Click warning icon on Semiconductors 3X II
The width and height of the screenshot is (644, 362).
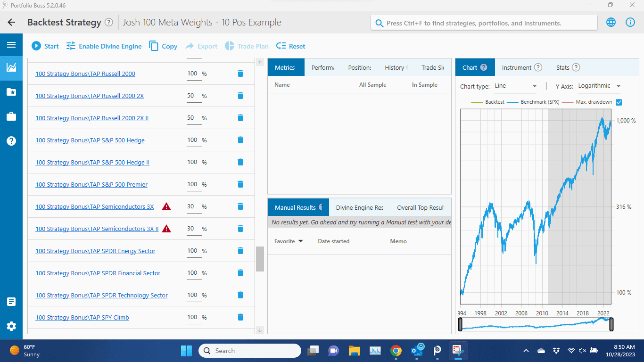(x=166, y=229)
